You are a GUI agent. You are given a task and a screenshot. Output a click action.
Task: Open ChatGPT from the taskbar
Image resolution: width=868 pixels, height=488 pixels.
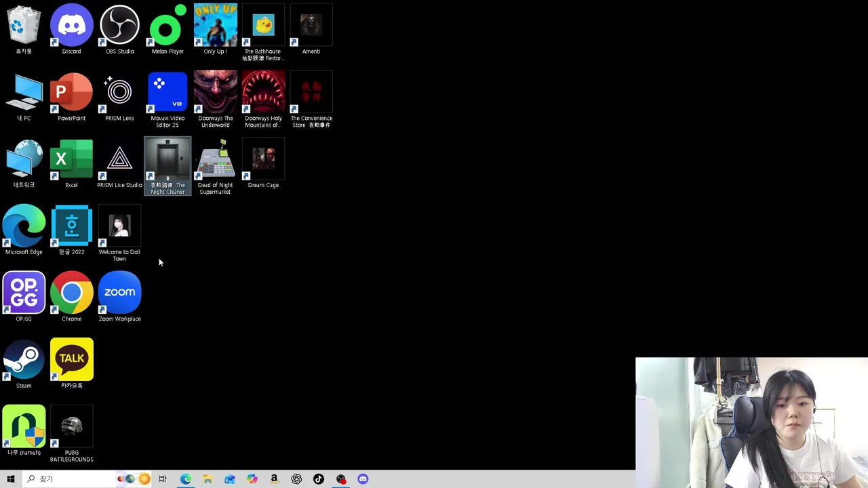[x=296, y=479]
